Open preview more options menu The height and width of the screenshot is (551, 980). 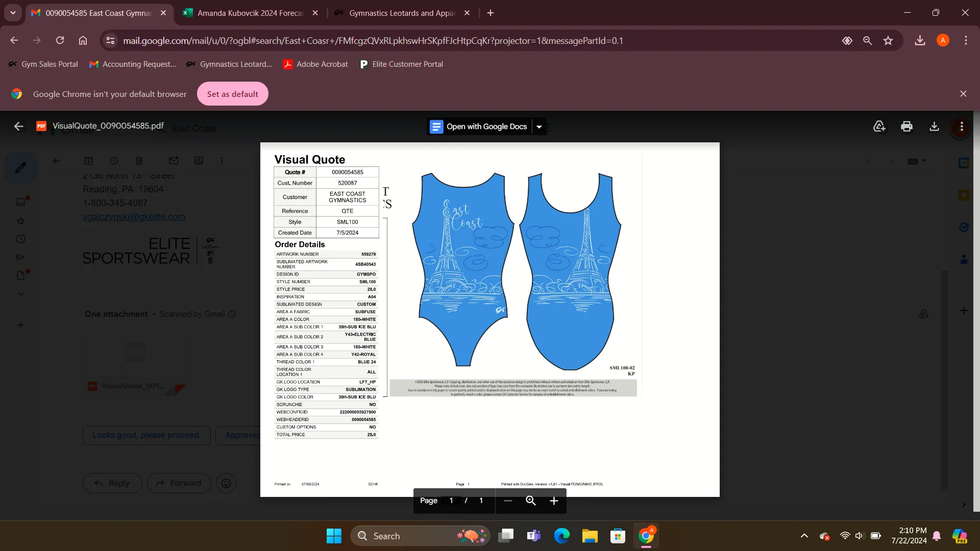click(x=962, y=127)
